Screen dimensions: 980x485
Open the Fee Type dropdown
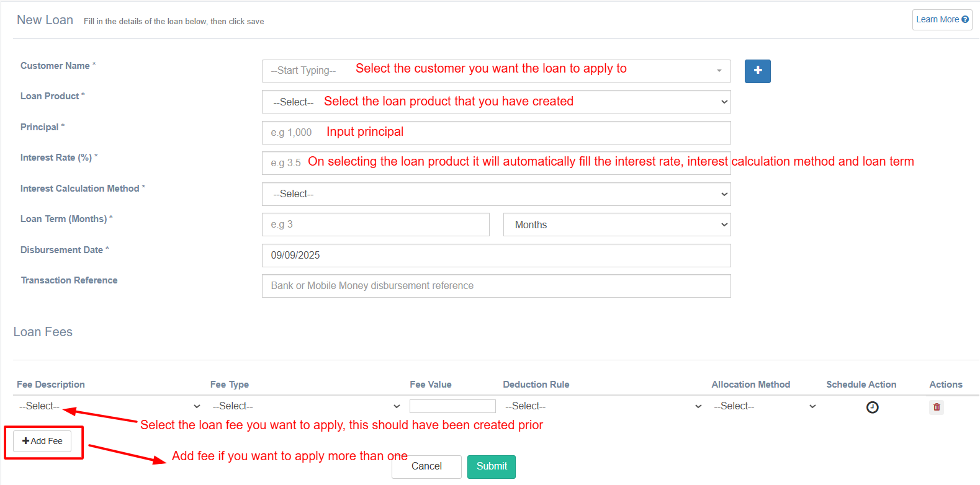(x=306, y=406)
